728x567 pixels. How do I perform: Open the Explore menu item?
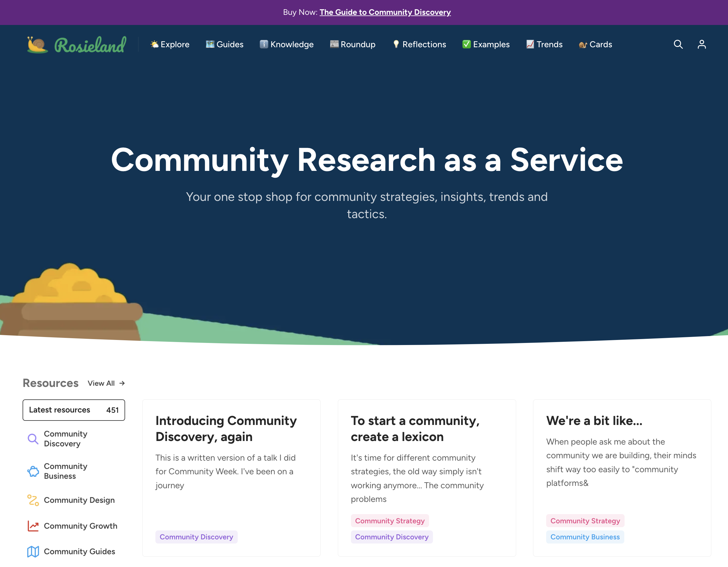click(170, 44)
